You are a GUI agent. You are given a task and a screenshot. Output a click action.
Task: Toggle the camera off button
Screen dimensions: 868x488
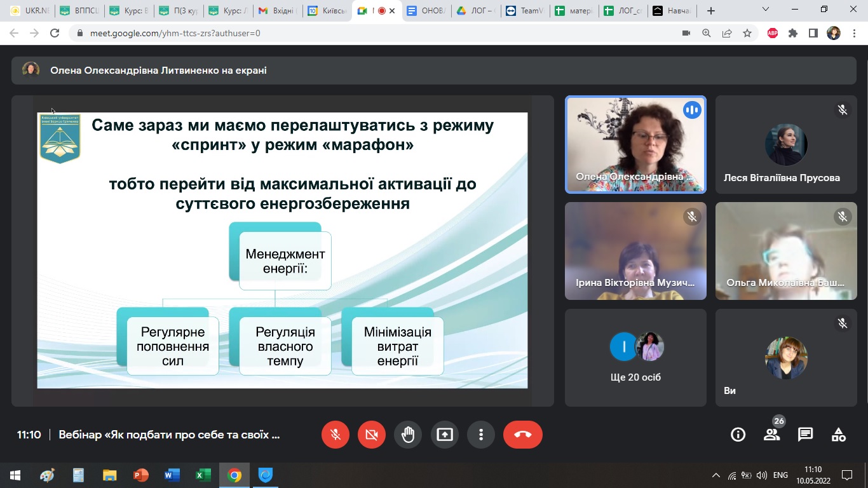tap(372, 435)
